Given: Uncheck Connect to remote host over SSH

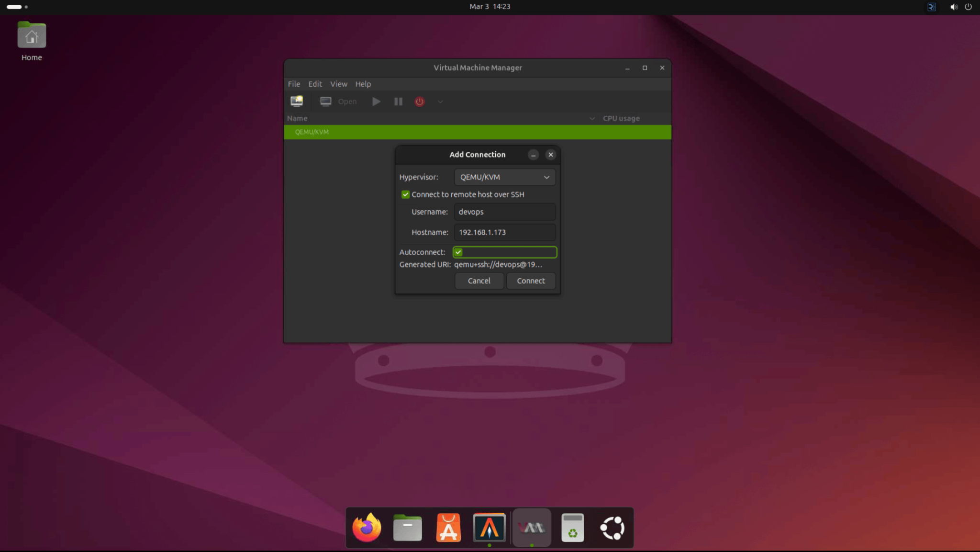Looking at the screenshot, I should [x=405, y=194].
